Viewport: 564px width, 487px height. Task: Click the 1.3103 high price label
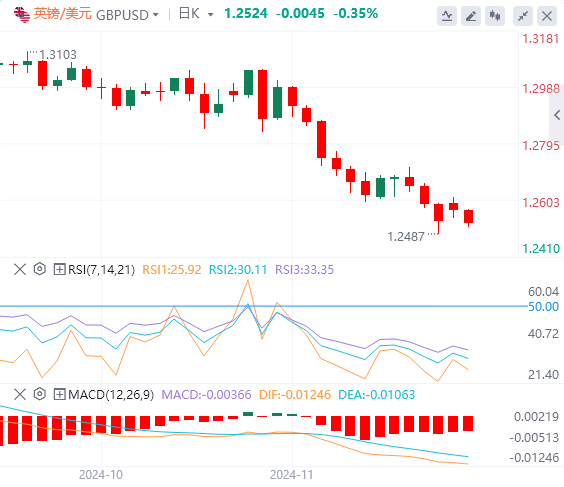[x=58, y=55]
